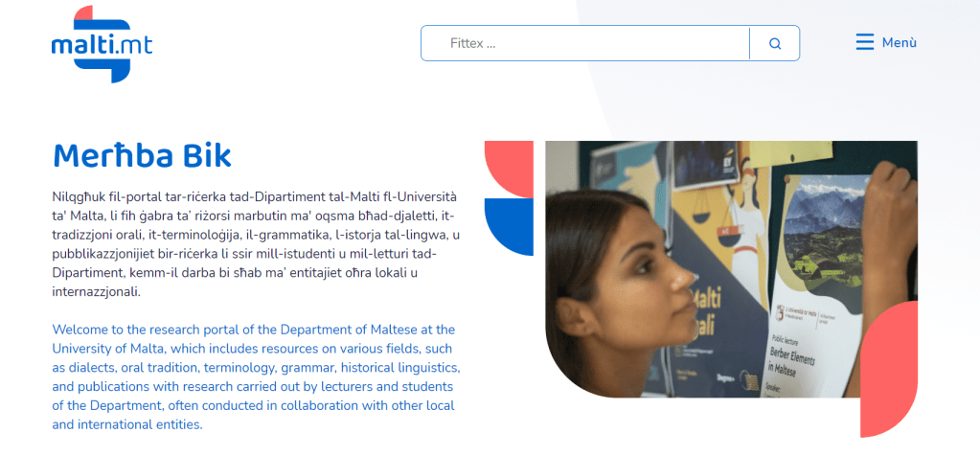Open the Menù label

click(x=899, y=42)
